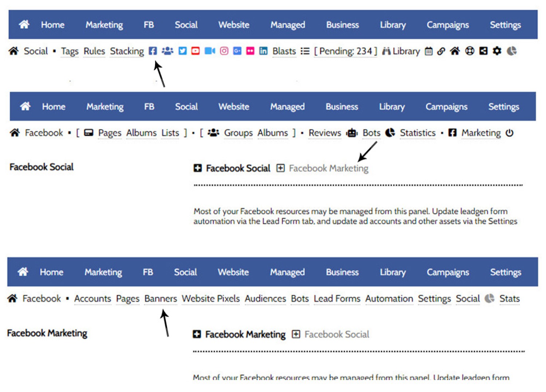546x392 pixels.
Task: Click the gear settings icon in Social toolbar
Action: coord(497,51)
